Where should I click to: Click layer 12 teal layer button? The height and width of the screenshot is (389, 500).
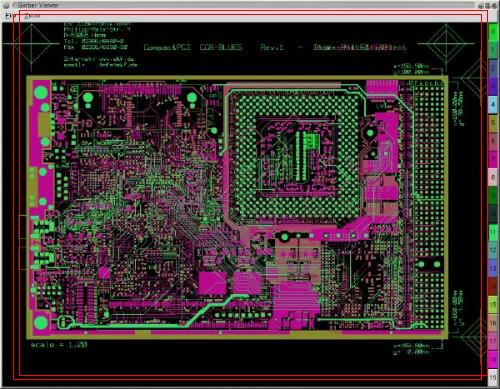point(493,250)
